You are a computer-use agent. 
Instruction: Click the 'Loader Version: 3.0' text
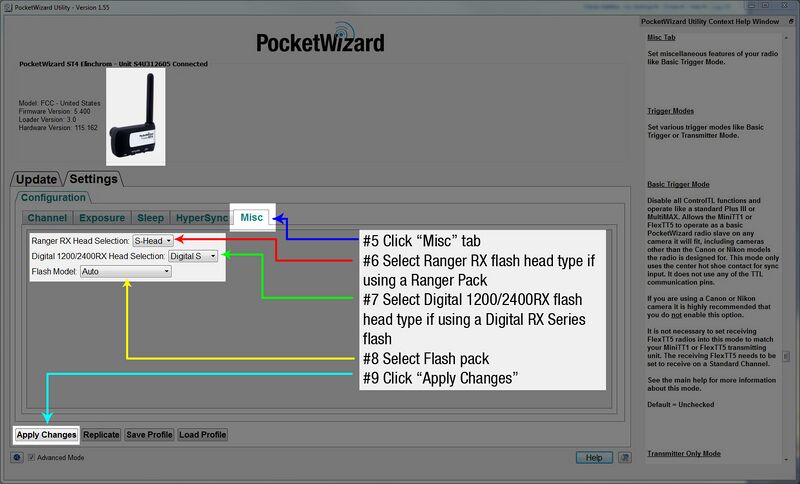(47, 119)
